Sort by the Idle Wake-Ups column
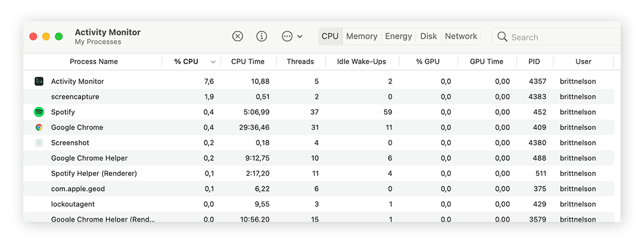 tap(361, 62)
